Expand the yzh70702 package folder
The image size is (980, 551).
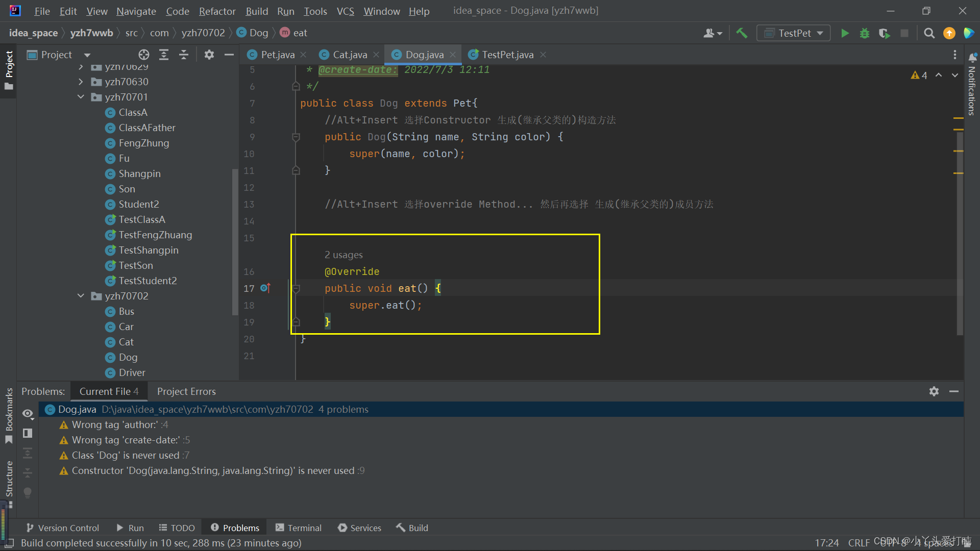click(80, 296)
